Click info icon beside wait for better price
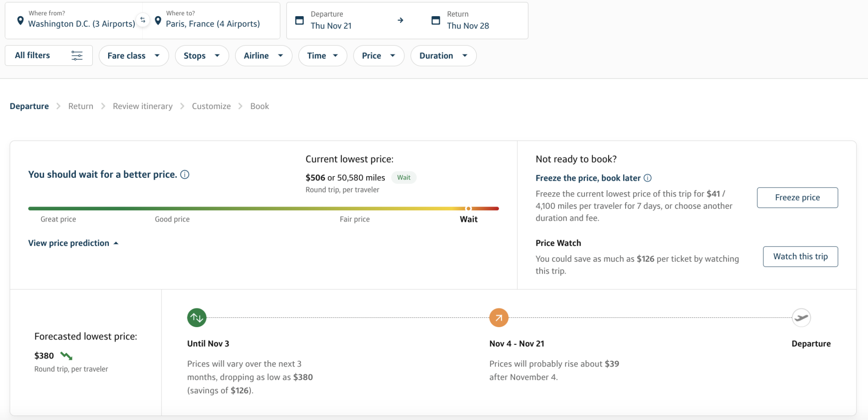Viewport: 868px width, 420px height. point(185,174)
